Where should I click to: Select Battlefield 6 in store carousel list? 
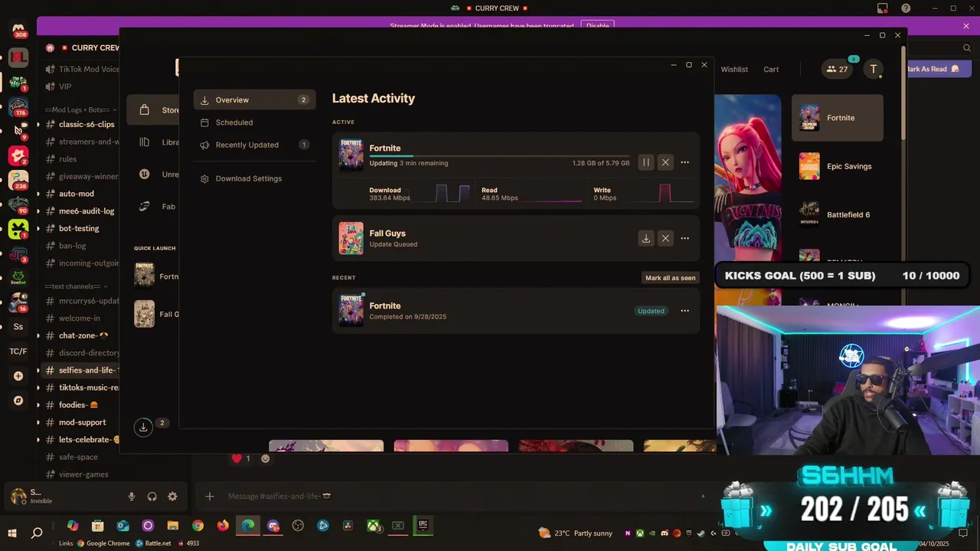coord(838,214)
